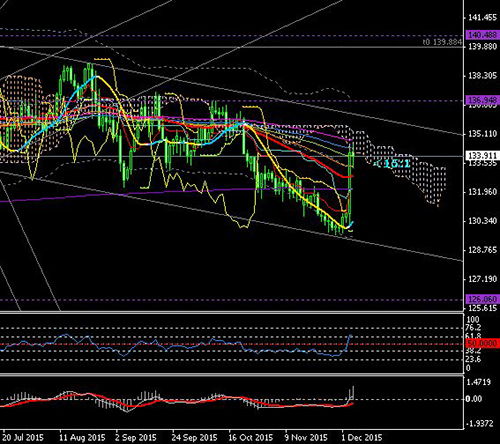The height and width of the screenshot is (444, 500).
Task: Click the '2 Sep 2015' date label
Action: [135, 437]
